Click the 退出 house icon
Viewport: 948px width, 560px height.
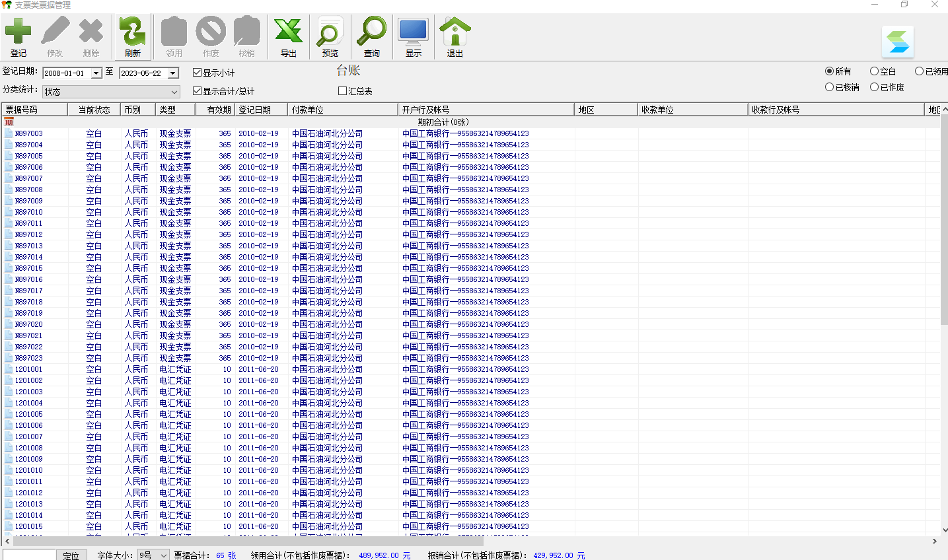tap(455, 31)
